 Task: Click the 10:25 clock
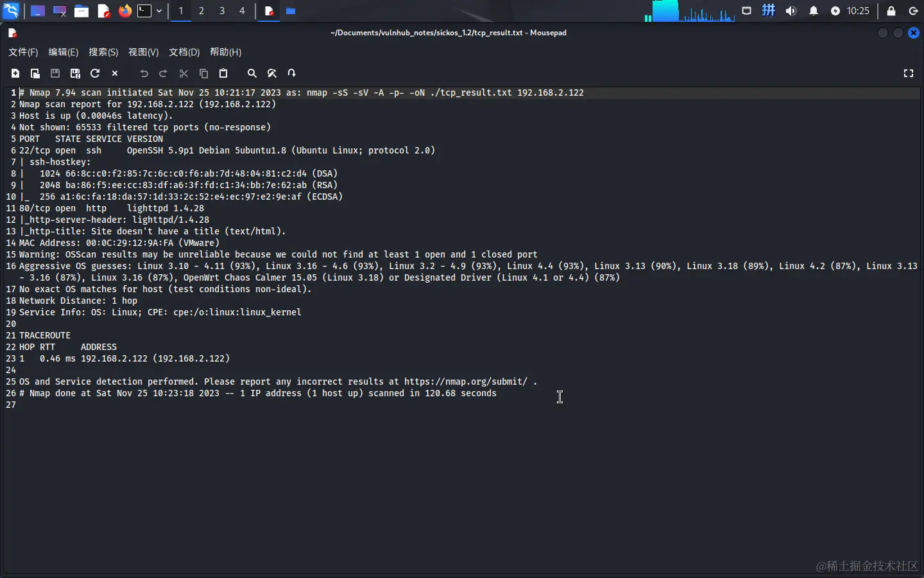click(858, 11)
